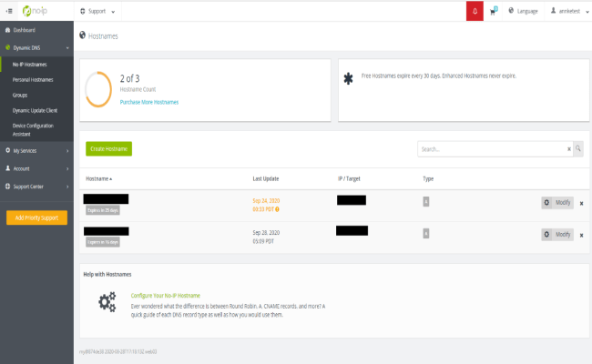Image resolution: width=592 pixels, height=364 pixels.
Task: Expand the Account sidebar section
Action: tap(36, 168)
